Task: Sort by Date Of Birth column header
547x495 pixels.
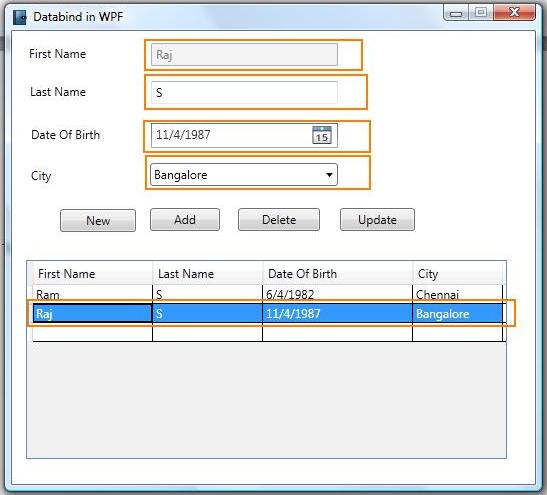Action: 337,274
